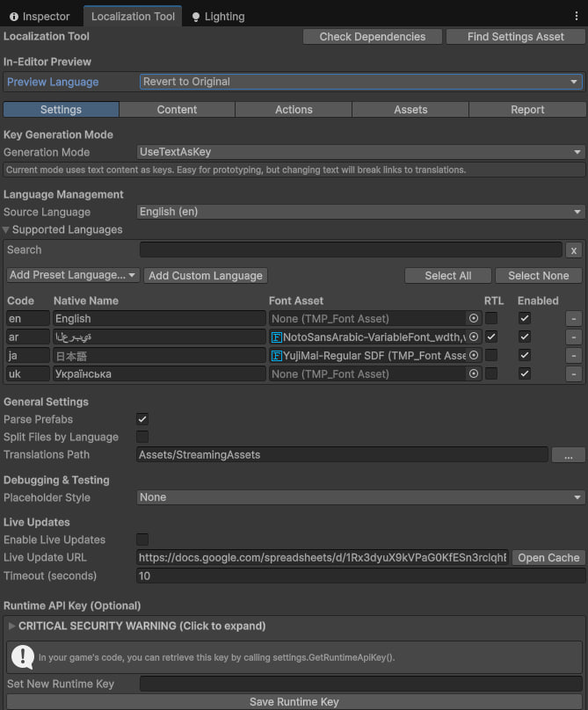Image resolution: width=588 pixels, height=710 pixels.
Task: Remove the Arabic language with minus button
Action: tap(573, 337)
